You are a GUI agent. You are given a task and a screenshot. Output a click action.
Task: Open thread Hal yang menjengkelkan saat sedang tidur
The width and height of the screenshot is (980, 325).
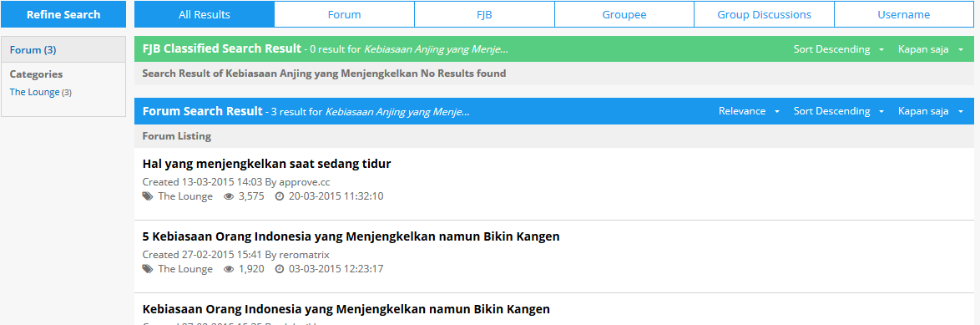pyautogui.click(x=266, y=164)
